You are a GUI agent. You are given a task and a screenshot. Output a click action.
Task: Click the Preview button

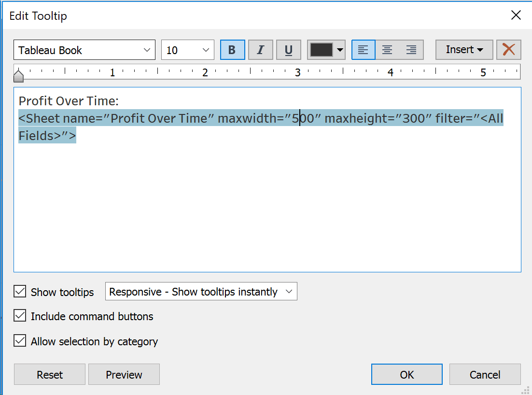click(x=124, y=374)
